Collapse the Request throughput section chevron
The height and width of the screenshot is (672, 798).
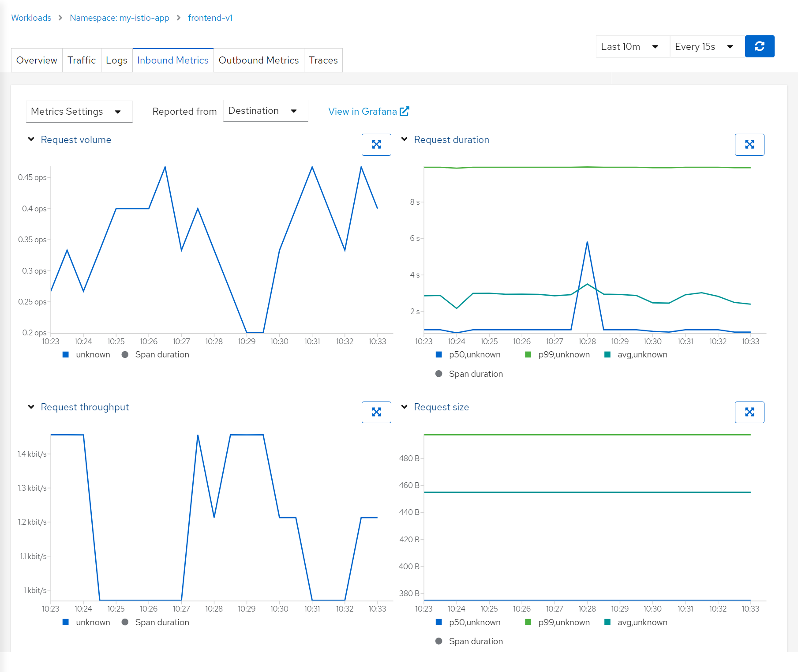tap(31, 407)
